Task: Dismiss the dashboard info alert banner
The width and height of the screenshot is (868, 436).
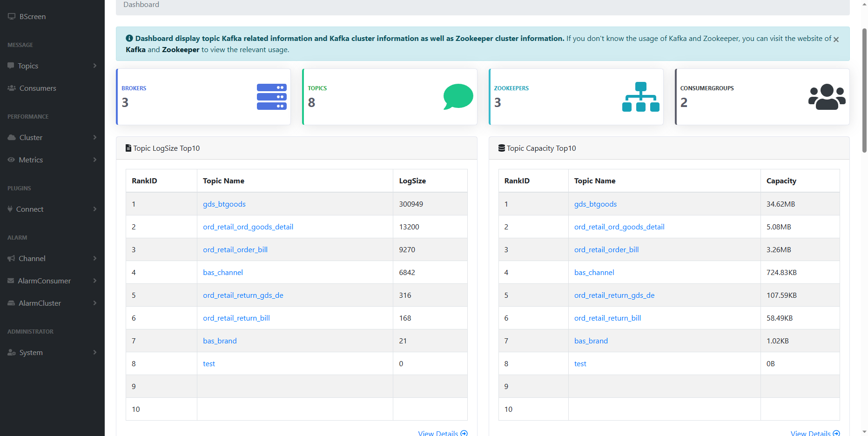Action: tap(836, 40)
